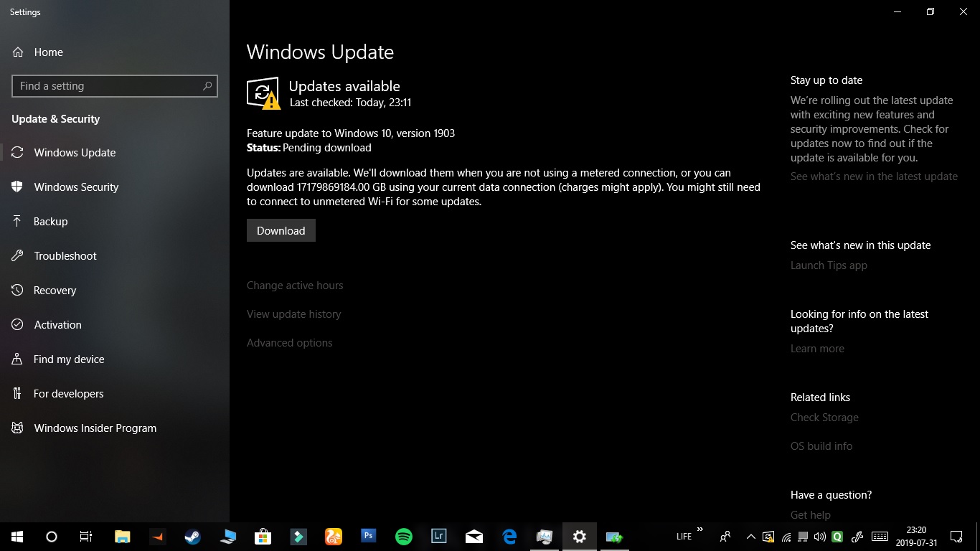Focus the Find a setting search box
The height and width of the screenshot is (551, 980).
(115, 86)
